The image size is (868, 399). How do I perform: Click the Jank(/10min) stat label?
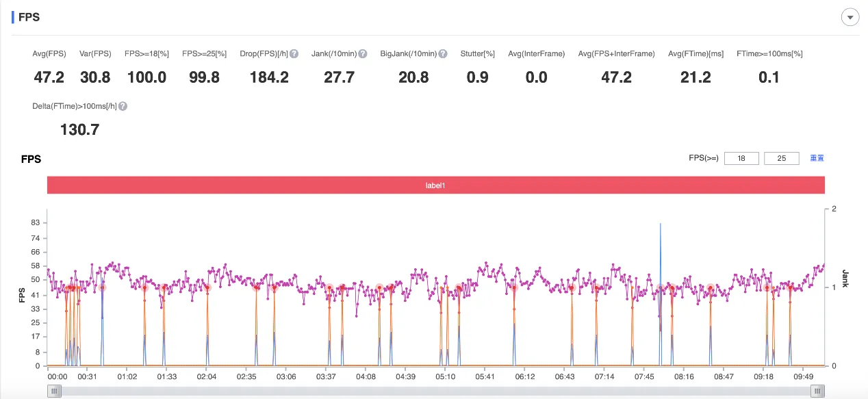pyautogui.click(x=333, y=54)
